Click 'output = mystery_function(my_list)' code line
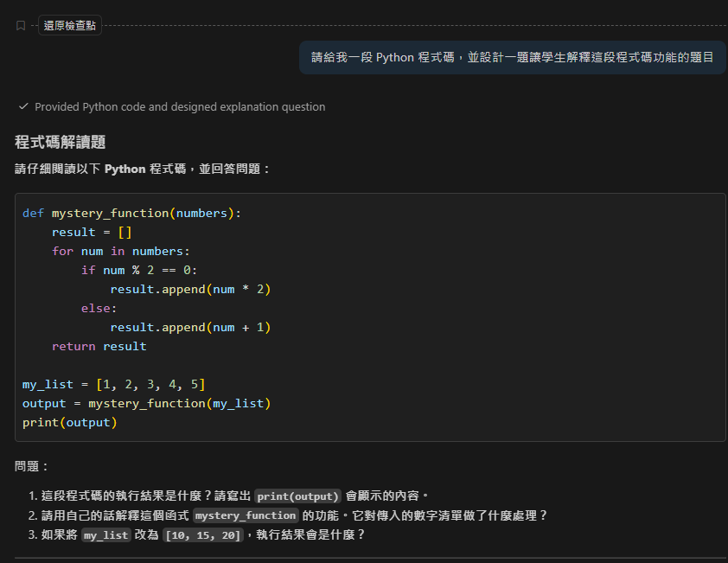728x563 pixels. pos(146,403)
